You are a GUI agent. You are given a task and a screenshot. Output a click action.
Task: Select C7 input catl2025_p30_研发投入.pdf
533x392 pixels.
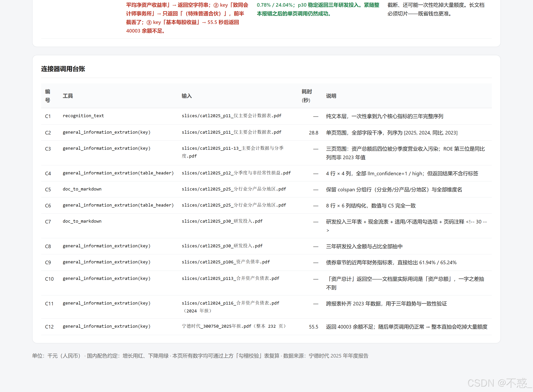pyautogui.click(x=222, y=221)
